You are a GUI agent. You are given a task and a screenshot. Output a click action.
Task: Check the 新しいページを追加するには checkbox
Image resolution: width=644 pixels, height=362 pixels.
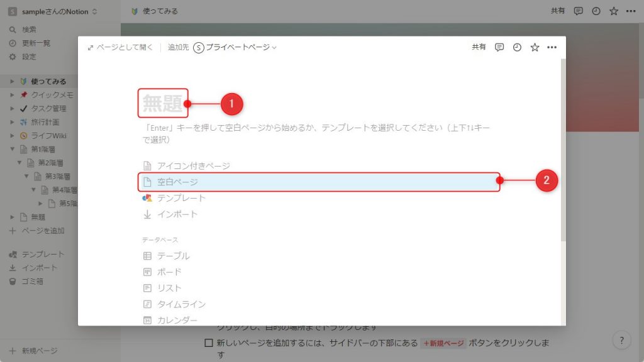(x=209, y=343)
